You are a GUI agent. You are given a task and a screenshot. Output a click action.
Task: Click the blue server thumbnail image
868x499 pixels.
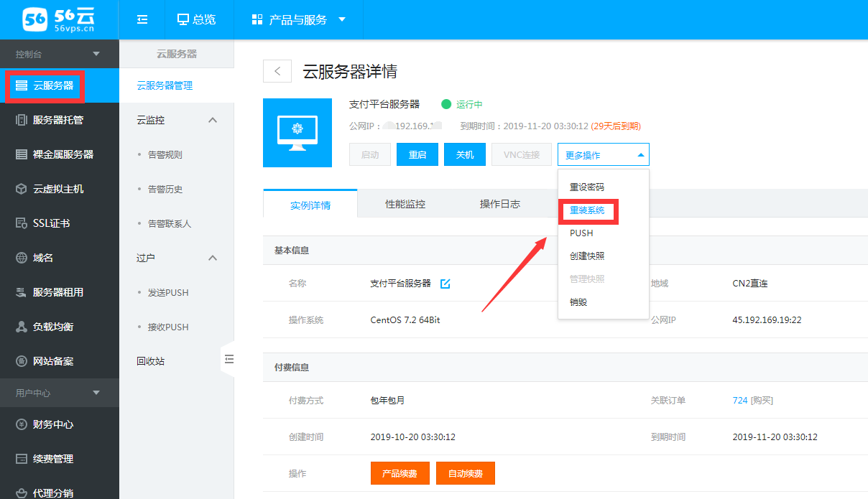point(297,133)
